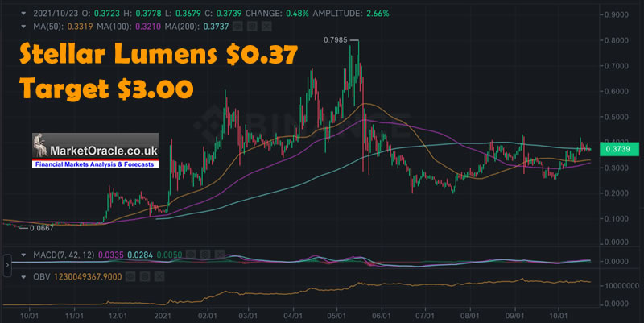Click the '11/01' date axis label
644x323 pixels.
click(x=74, y=316)
